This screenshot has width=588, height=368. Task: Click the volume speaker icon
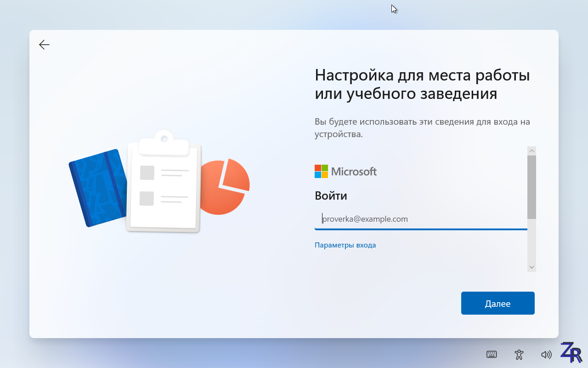point(546,354)
